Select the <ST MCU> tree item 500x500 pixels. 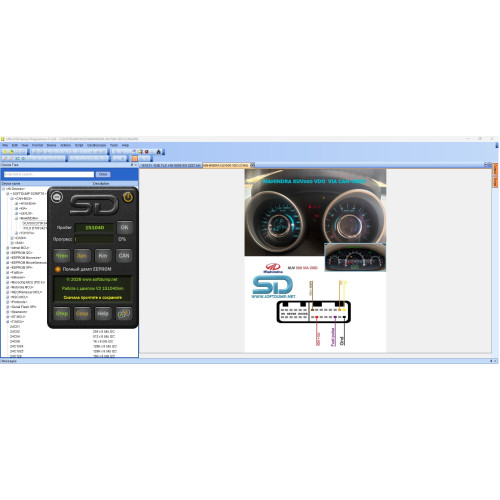click(18, 317)
